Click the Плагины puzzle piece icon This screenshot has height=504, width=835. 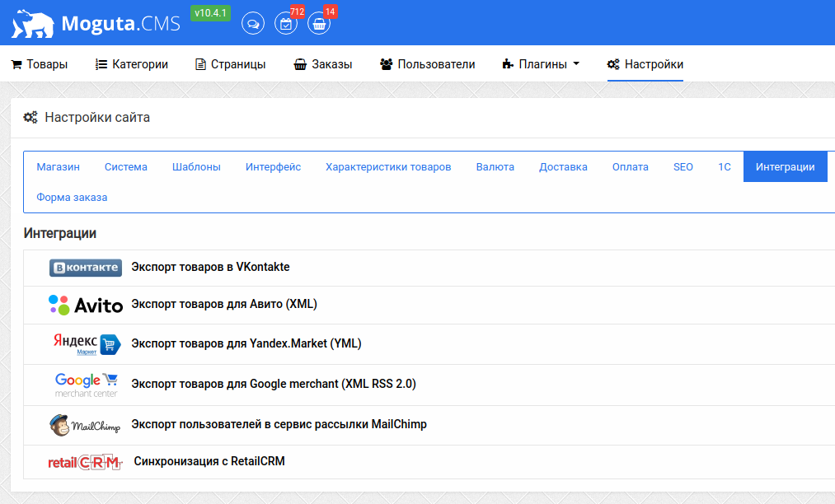508,64
